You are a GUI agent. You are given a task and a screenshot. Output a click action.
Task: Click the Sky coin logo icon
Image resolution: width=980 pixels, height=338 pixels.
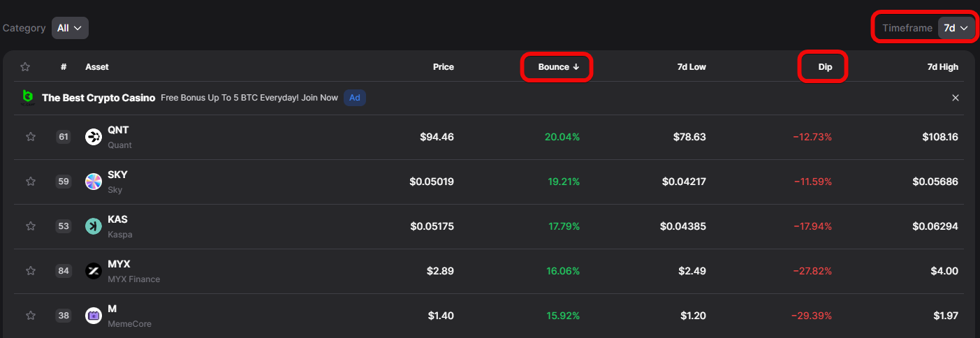pos(94,182)
